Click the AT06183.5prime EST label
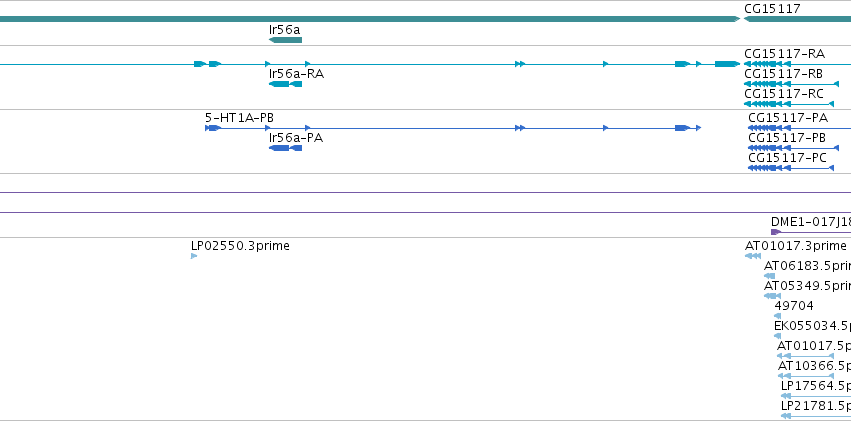 coord(807,266)
